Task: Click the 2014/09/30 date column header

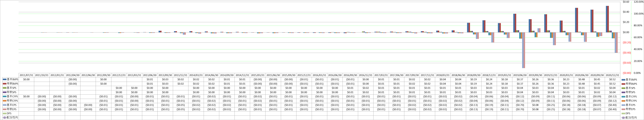Action: pos(227,75)
